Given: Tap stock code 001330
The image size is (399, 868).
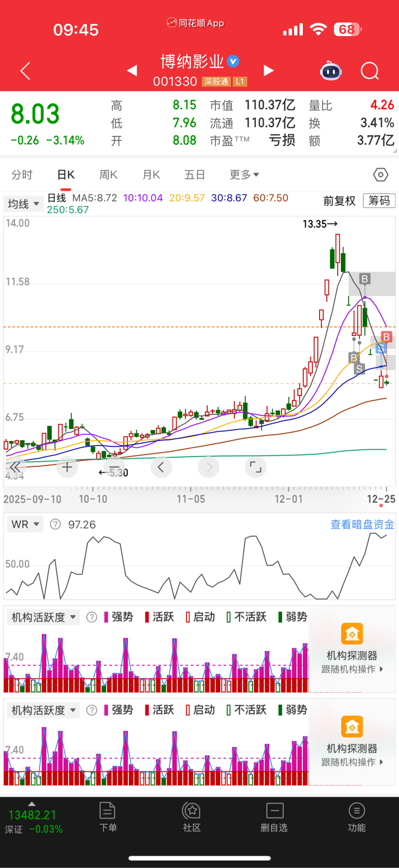Looking at the screenshot, I should click(x=175, y=82).
